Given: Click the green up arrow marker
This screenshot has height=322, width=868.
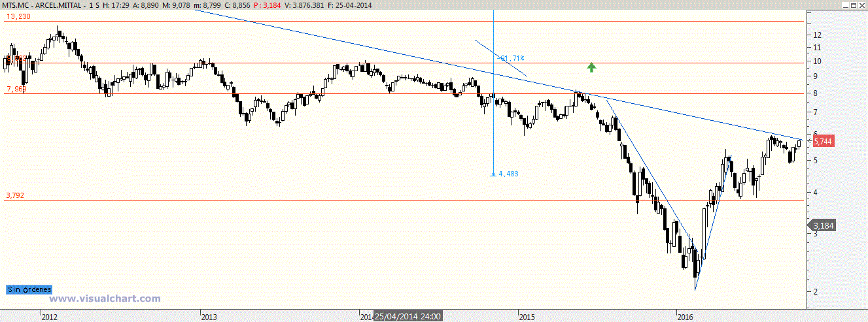Looking at the screenshot, I should click(x=591, y=67).
